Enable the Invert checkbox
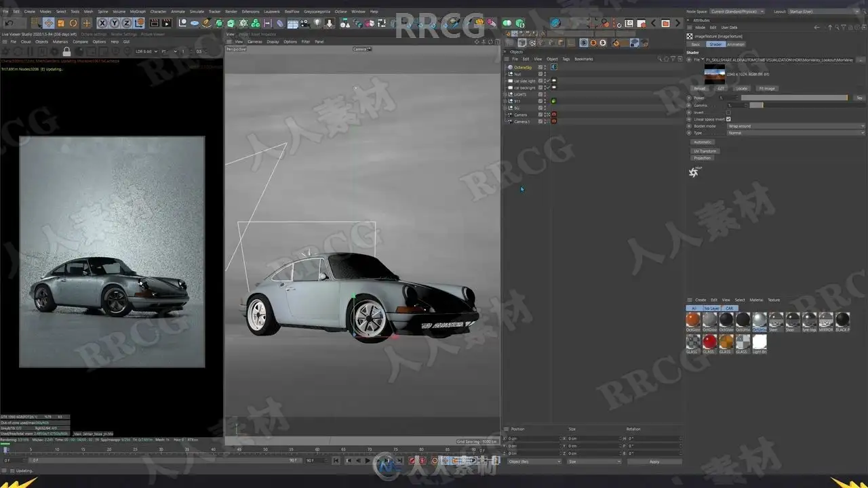 728,113
